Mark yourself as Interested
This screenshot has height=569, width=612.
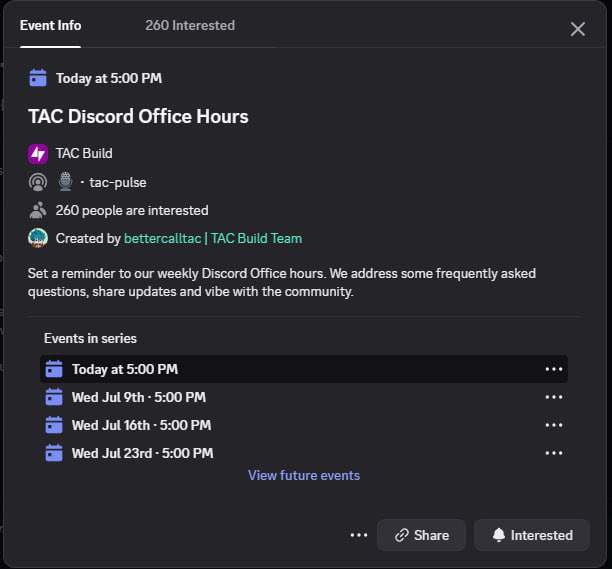tap(532, 535)
